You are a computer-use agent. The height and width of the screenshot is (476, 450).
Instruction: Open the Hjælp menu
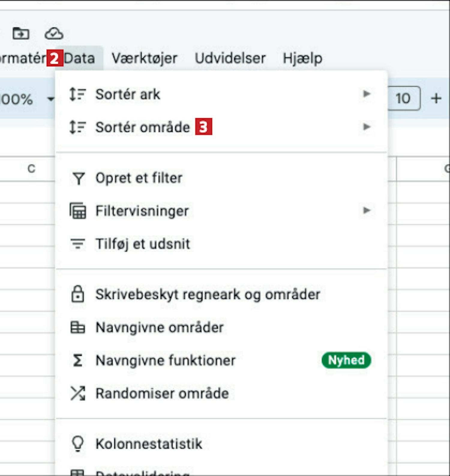[x=302, y=58]
